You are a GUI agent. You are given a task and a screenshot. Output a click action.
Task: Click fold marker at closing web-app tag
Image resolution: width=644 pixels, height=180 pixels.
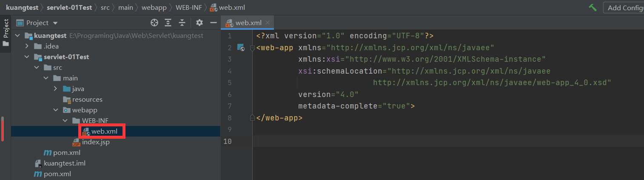(252, 117)
